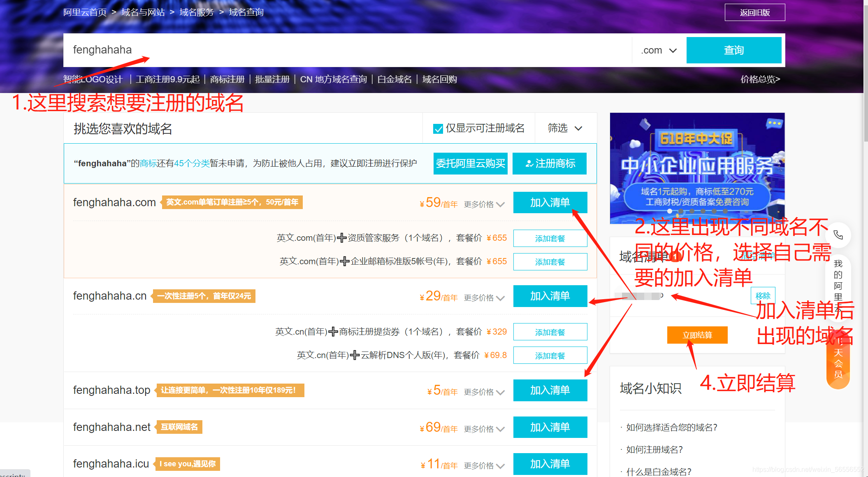Click 添加套餐 for 资质管家服务 bundle

click(550, 238)
